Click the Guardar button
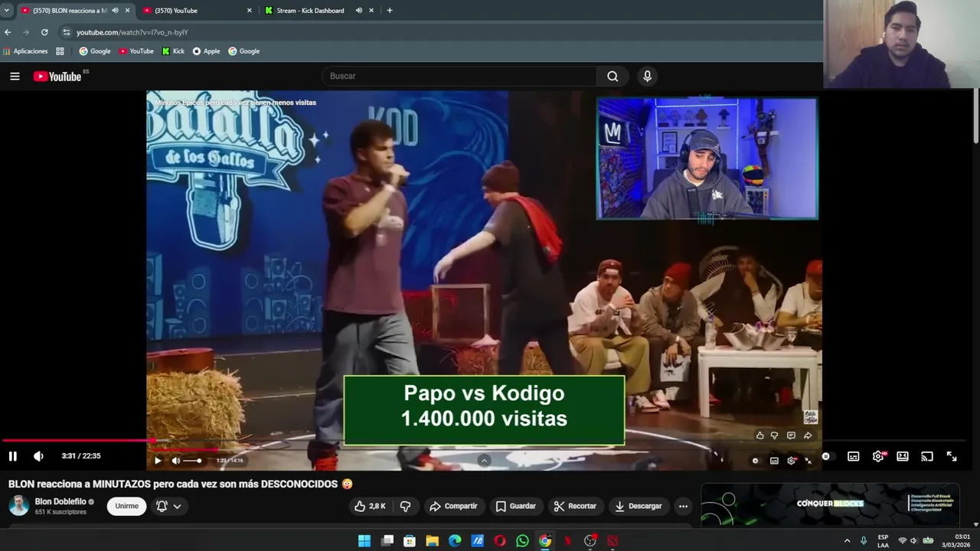The image size is (980, 551). click(515, 506)
